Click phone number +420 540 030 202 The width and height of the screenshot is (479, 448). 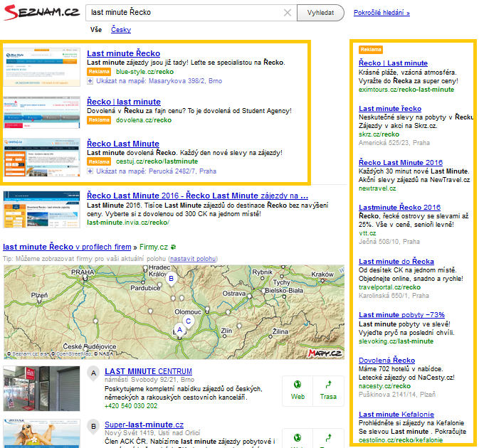pos(131,406)
